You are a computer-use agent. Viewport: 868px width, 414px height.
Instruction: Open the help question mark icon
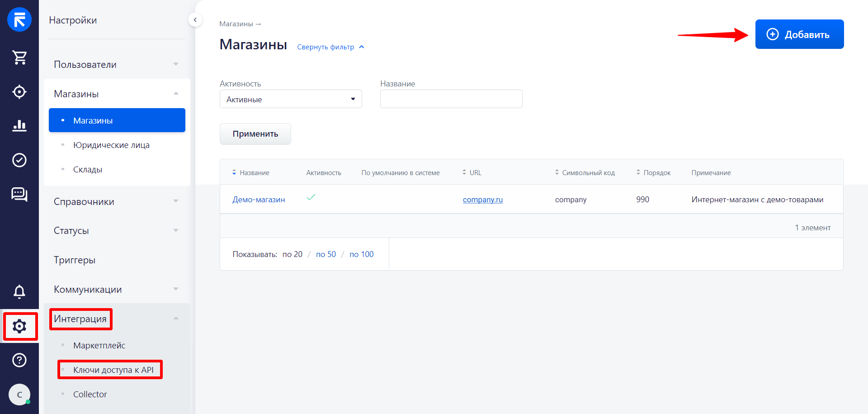tap(19, 360)
